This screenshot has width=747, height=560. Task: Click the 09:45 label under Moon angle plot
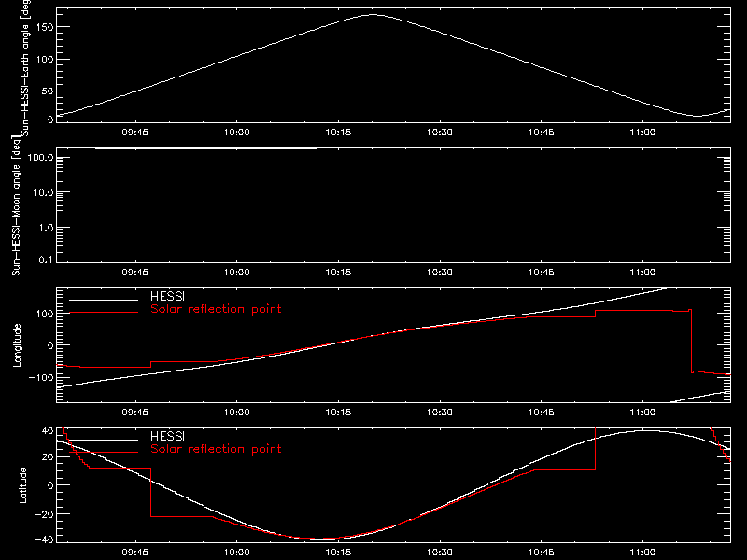(x=134, y=273)
